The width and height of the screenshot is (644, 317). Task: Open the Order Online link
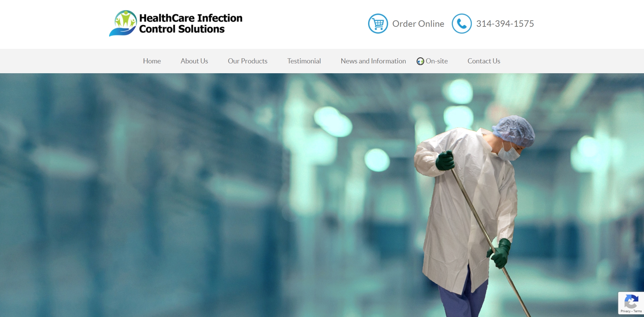point(418,24)
